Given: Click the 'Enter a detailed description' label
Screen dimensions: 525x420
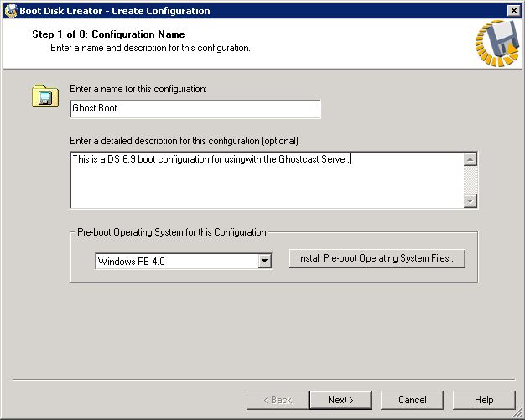Looking at the screenshot, I should 185,141.
